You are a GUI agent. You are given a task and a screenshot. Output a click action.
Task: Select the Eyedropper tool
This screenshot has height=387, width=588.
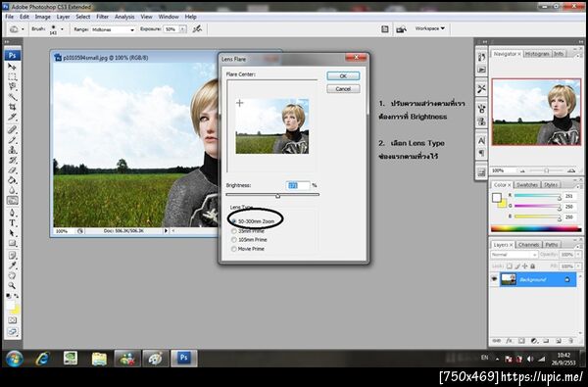(x=12, y=266)
